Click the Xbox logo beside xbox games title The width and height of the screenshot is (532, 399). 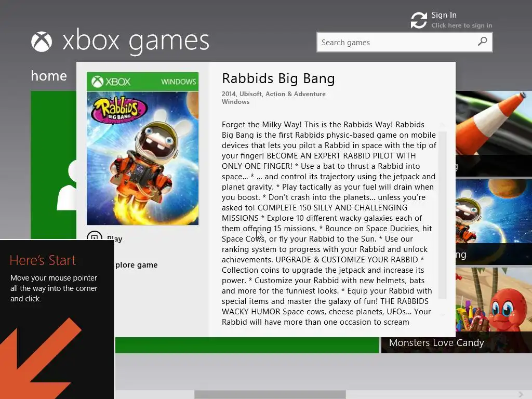42,42
